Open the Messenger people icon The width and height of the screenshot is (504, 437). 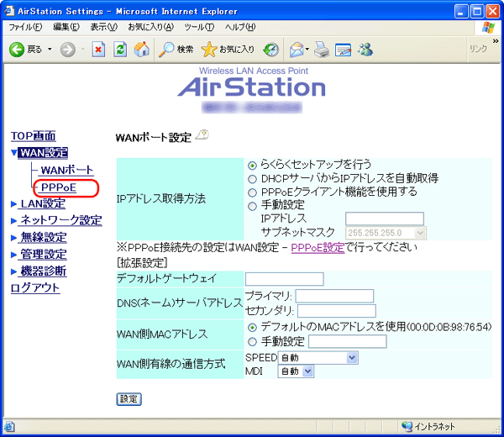[x=365, y=50]
